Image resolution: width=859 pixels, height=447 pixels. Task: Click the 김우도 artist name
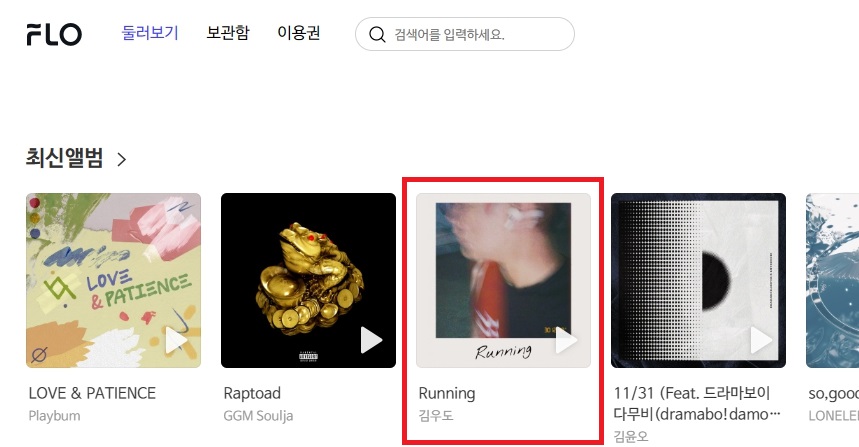pyautogui.click(x=436, y=416)
